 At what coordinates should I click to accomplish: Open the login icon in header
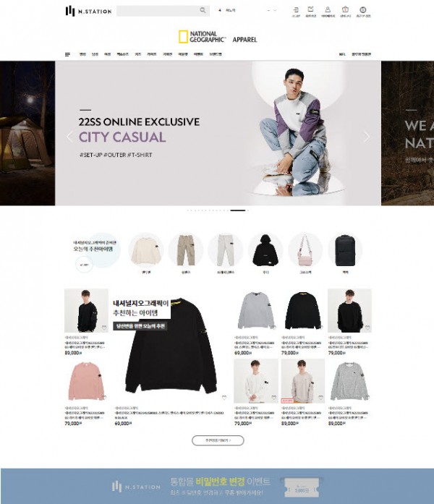pos(296,12)
